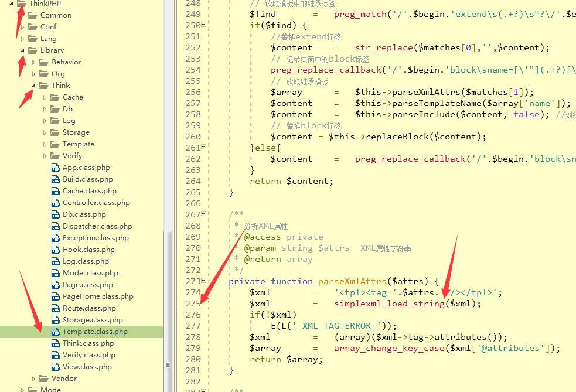Click the Template.class.php file icon
Screen dimensions: 576x392
[55, 332]
